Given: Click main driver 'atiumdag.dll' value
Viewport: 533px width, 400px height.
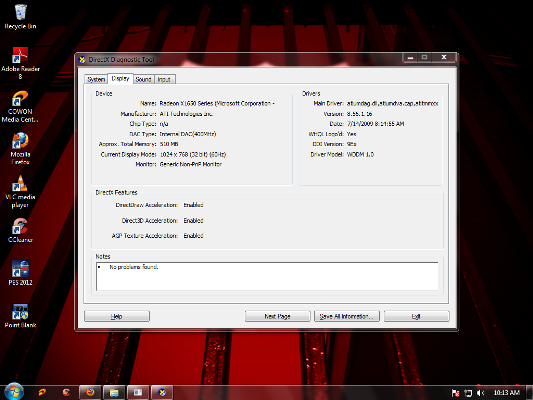Looking at the screenshot, I should [392, 103].
